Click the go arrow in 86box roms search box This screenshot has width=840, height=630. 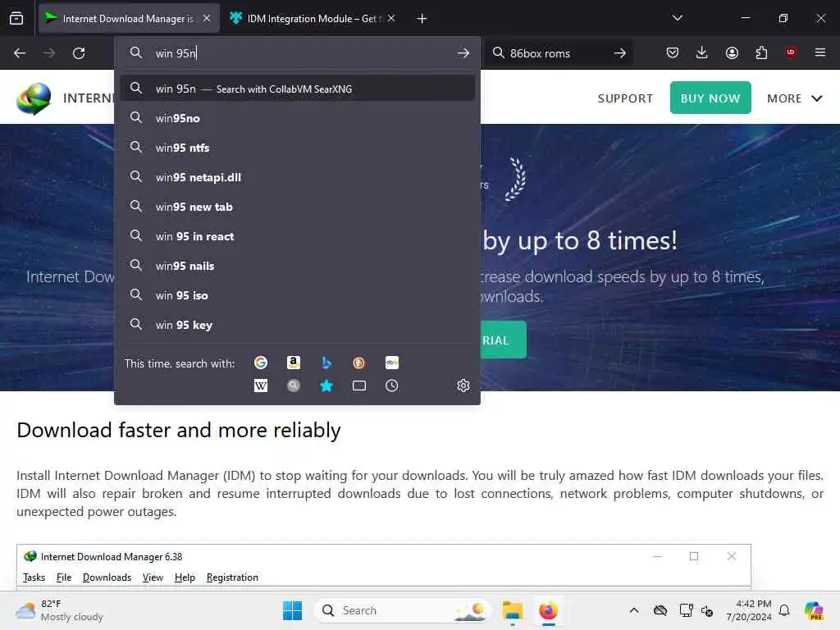[x=620, y=53]
